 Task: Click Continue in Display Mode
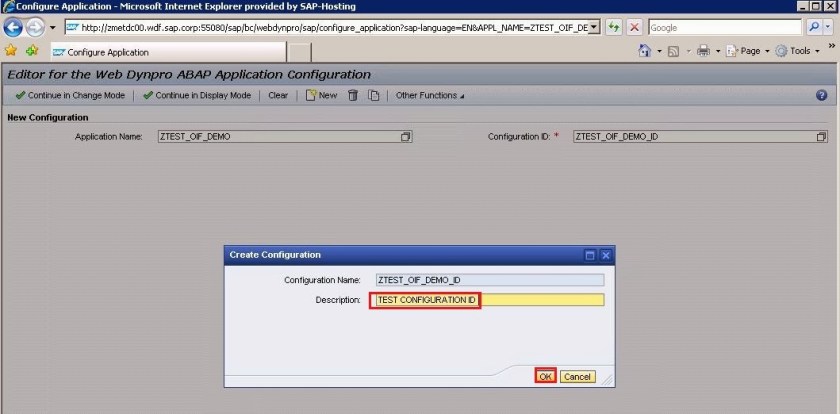(x=197, y=95)
